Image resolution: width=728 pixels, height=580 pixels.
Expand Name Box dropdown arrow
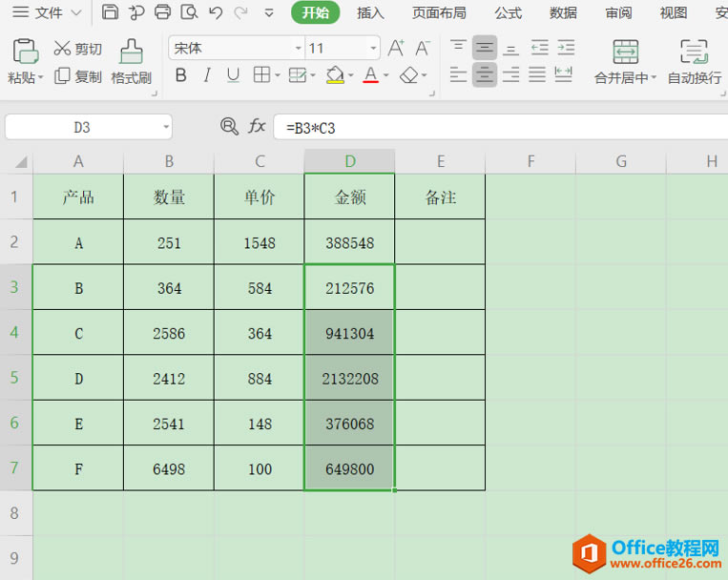tap(166, 127)
